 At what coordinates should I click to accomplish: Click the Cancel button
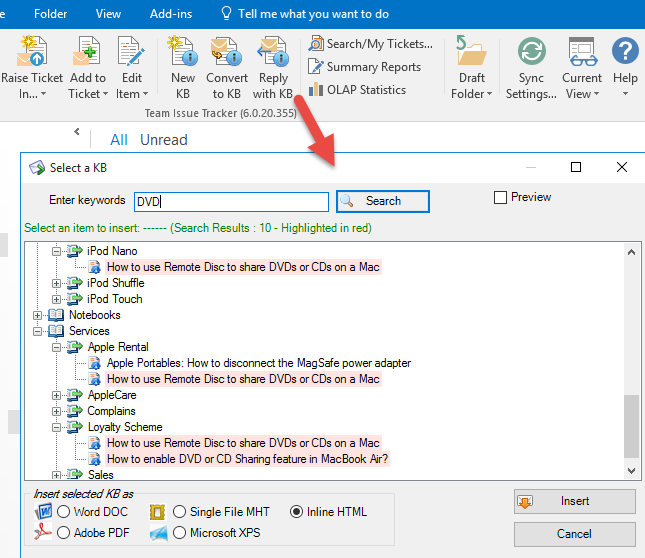(575, 534)
